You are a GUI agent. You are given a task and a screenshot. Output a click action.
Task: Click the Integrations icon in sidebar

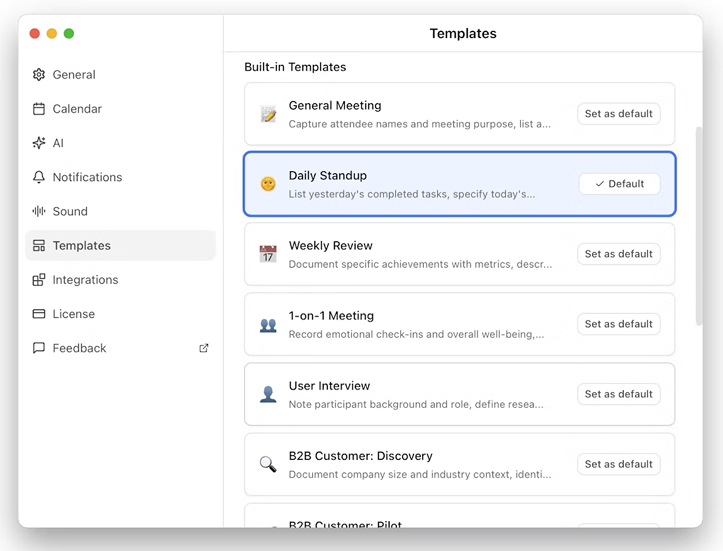click(39, 280)
